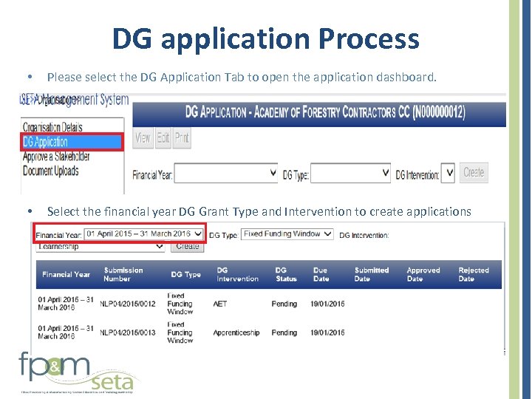Click the Submission Number column header
This screenshot has width=532, height=399.
point(123,274)
